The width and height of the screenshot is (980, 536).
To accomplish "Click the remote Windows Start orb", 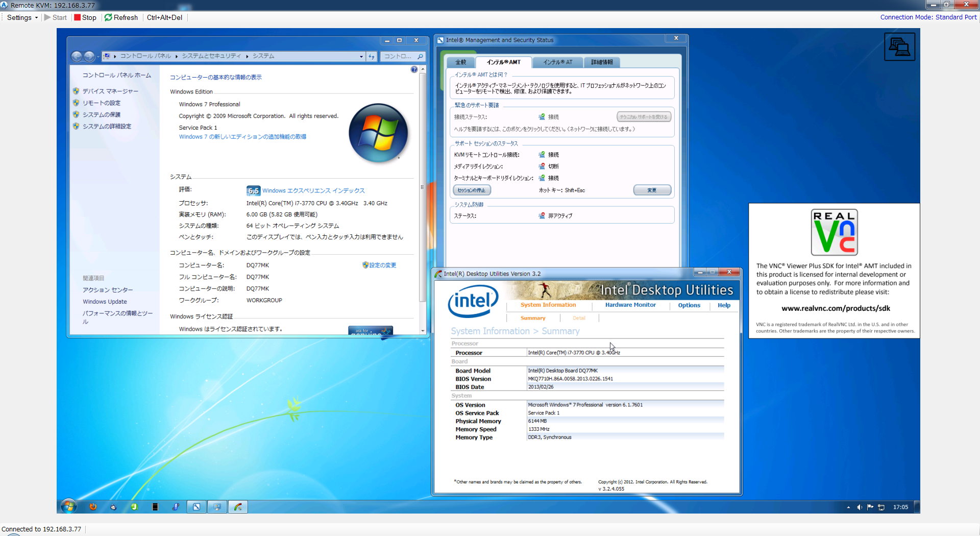I will click(68, 506).
